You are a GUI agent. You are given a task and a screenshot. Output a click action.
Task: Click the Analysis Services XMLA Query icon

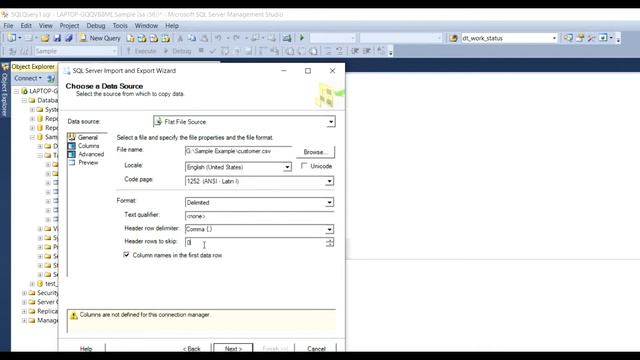tap(166, 38)
